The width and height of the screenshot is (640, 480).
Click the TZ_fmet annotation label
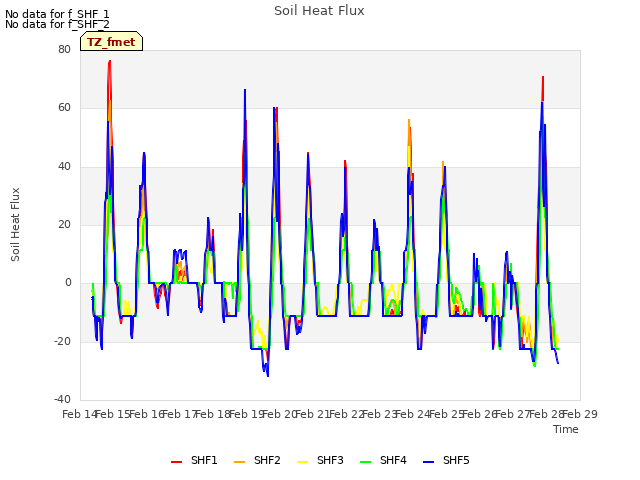pyautogui.click(x=111, y=42)
